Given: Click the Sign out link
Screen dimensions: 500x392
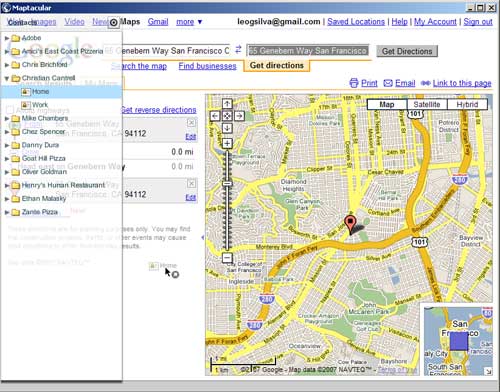Looking at the screenshot, I should pos(478,22).
